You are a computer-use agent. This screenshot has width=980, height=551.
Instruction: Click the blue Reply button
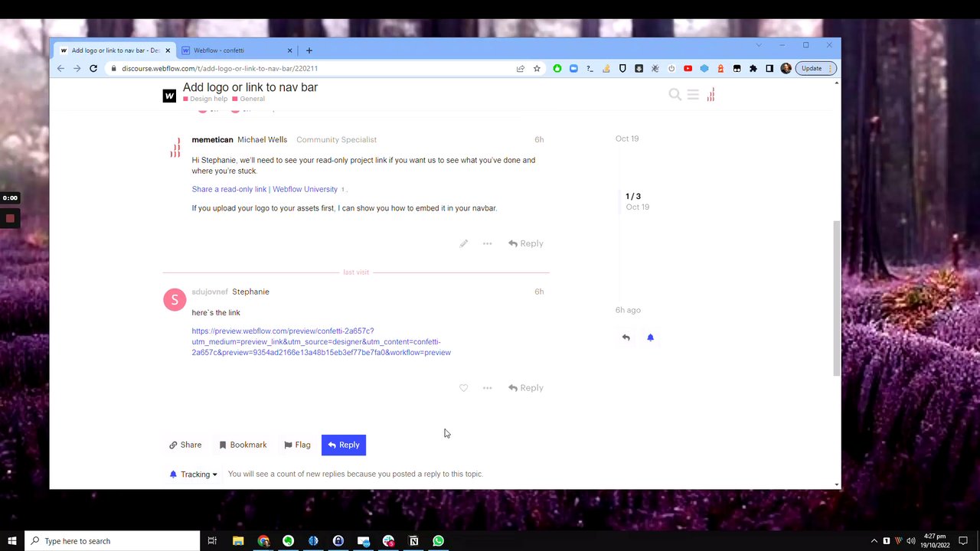coord(344,445)
